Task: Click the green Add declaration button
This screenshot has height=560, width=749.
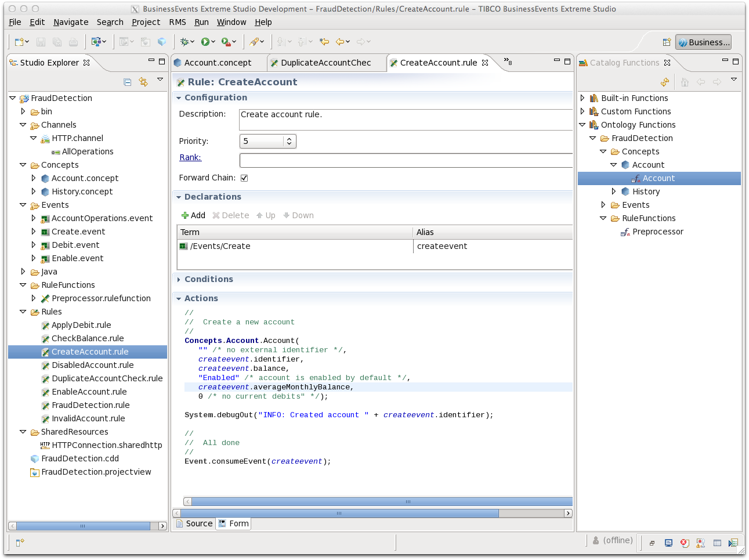Action: [x=193, y=215]
